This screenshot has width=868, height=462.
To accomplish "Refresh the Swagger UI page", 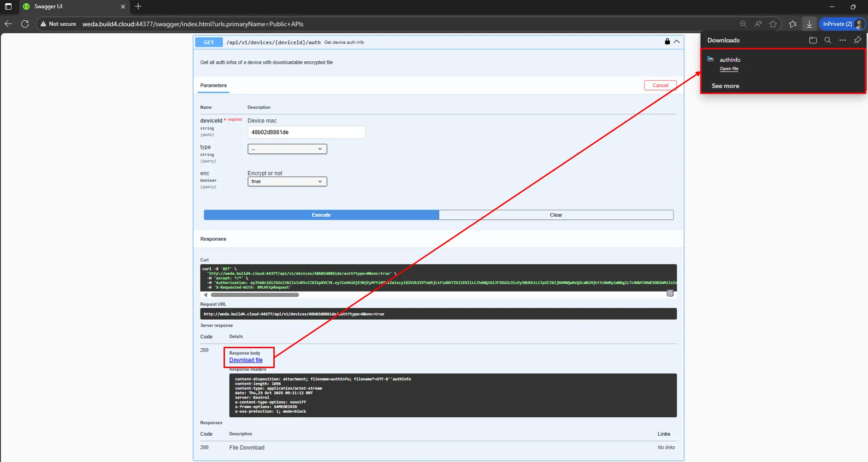I will click(x=25, y=24).
